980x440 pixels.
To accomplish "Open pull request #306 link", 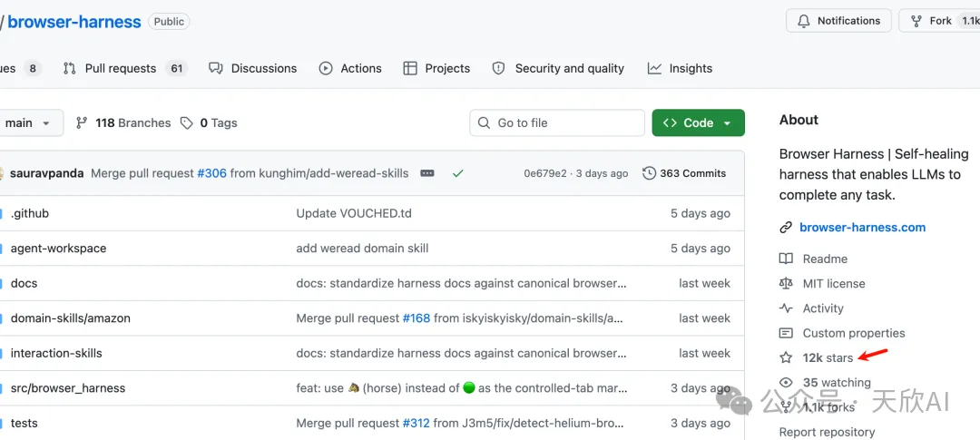I will (211, 173).
